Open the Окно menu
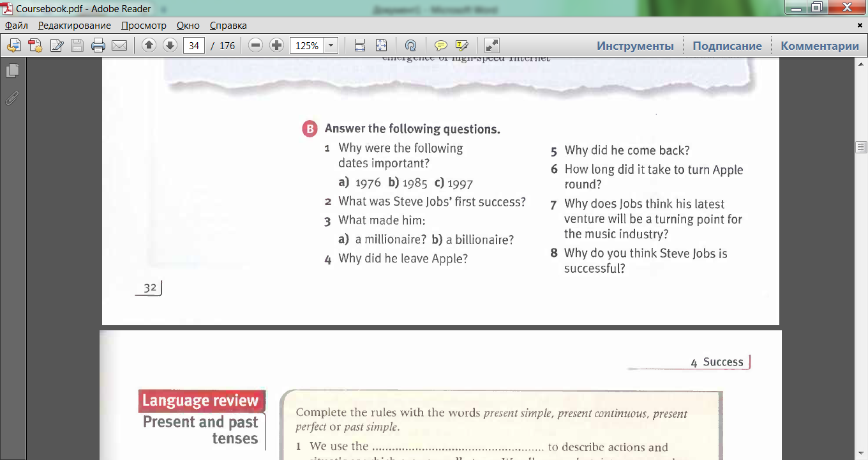Viewport: 868px width, 460px height. click(188, 26)
